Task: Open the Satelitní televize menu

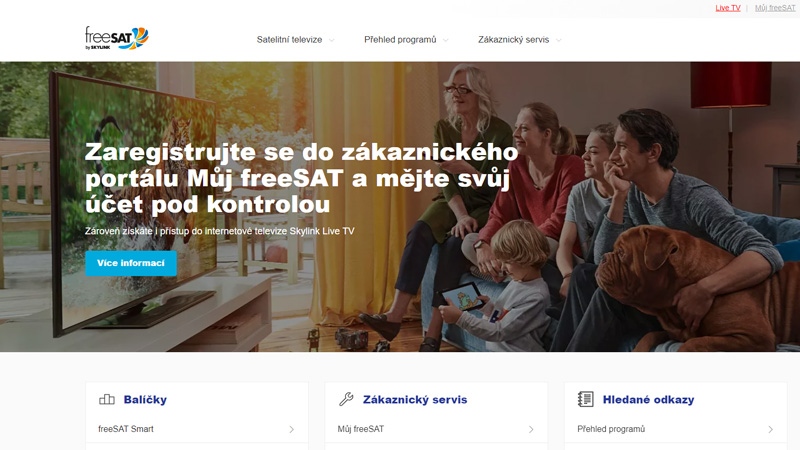Action: [x=289, y=40]
